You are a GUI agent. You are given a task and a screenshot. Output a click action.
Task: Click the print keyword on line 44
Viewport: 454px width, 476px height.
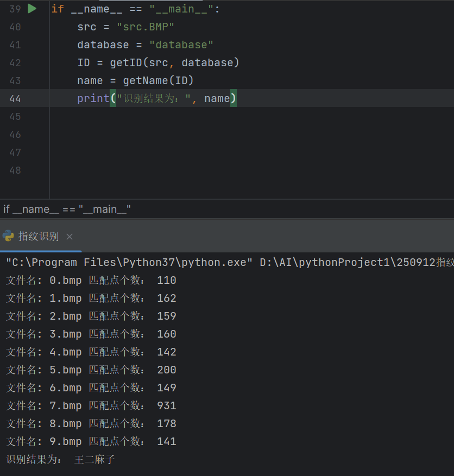coord(93,98)
